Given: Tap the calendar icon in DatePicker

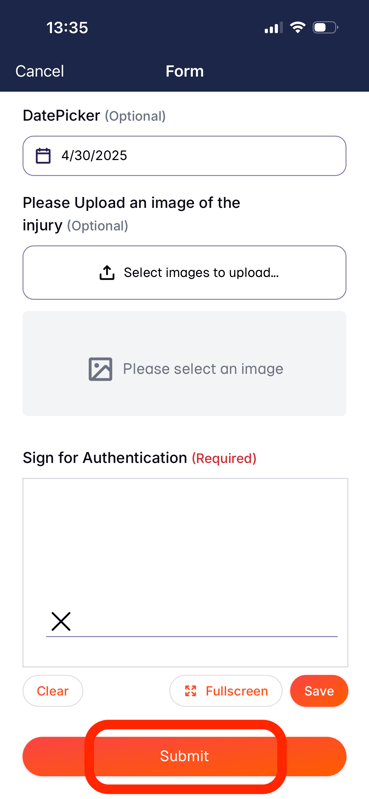Looking at the screenshot, I should tap(43, 155).
